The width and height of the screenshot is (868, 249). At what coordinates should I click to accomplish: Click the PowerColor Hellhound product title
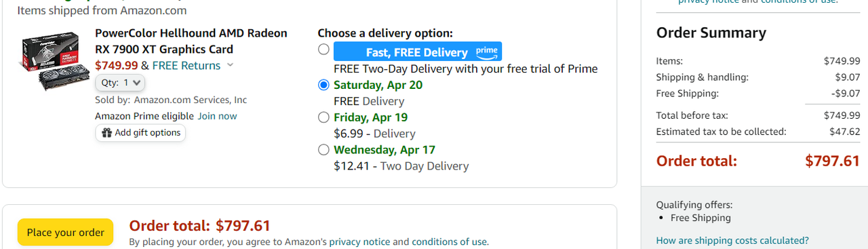click(191, 41)
